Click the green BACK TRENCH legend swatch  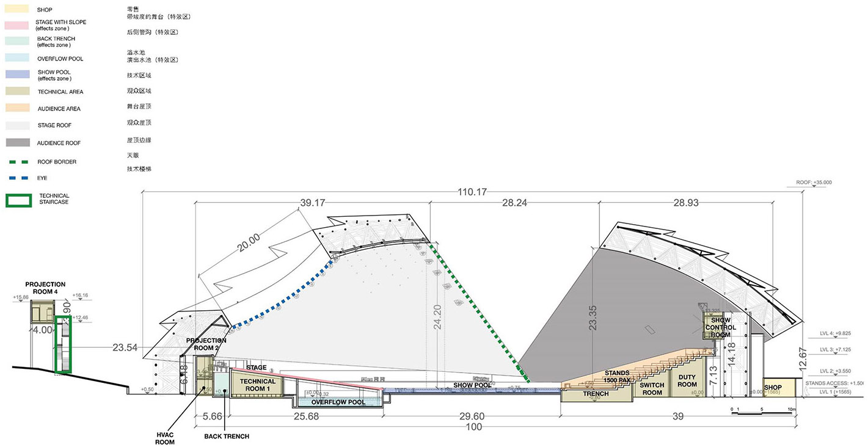point(18,42)
